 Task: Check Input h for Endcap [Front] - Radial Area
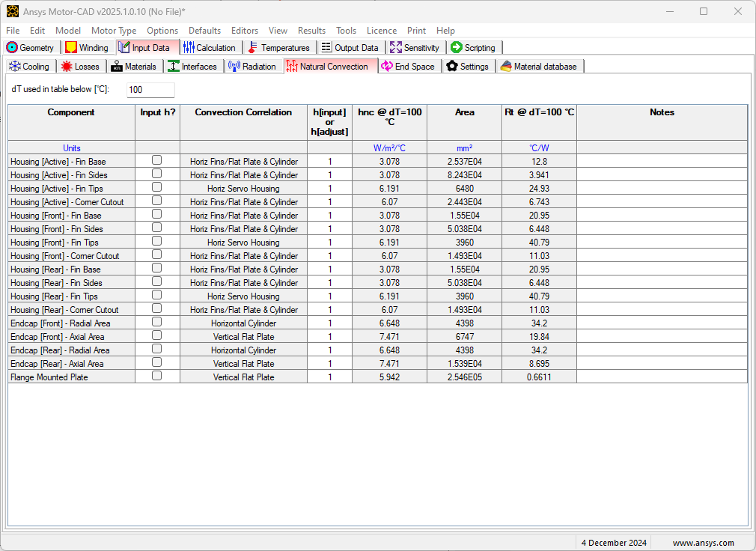click(x=156, y=322)
